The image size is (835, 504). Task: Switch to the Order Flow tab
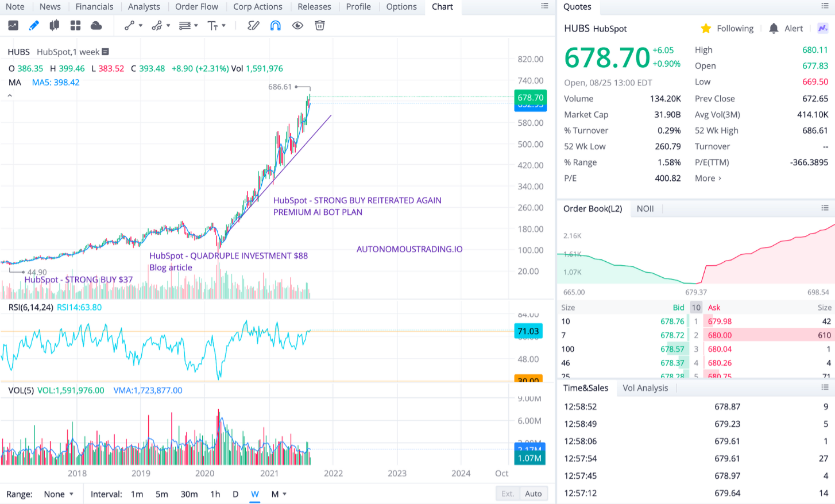click(196, 7)
